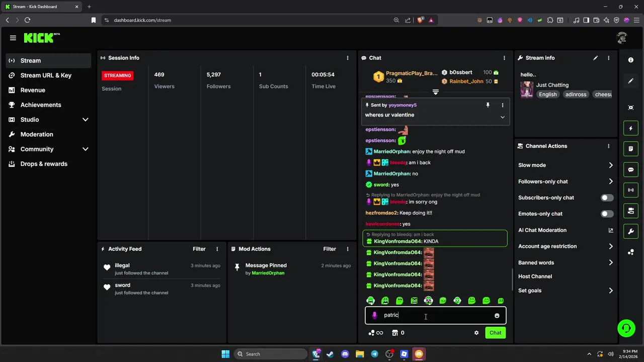Screen dimensions: 644x362
Task: Insert the angry square face emote
Action: pos(414,301)
